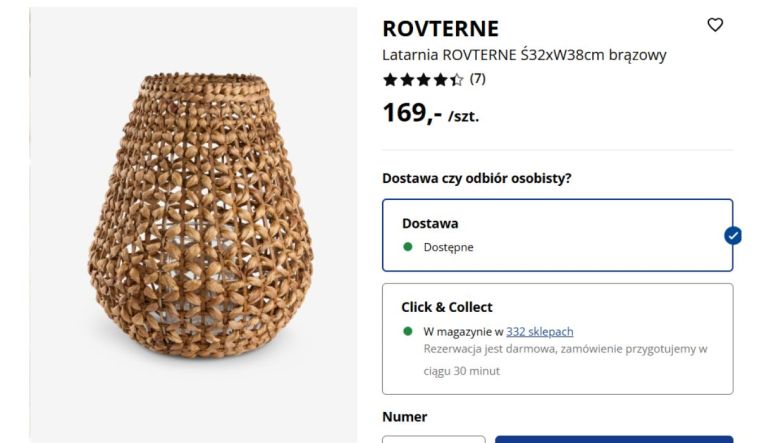Click the green dot beside Dostępne

coord(408,247)
